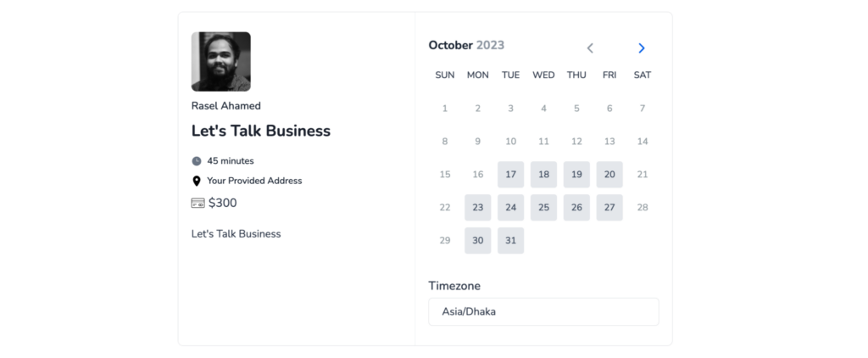
Task: Choose Friday October 27
Action: (609, 208)
